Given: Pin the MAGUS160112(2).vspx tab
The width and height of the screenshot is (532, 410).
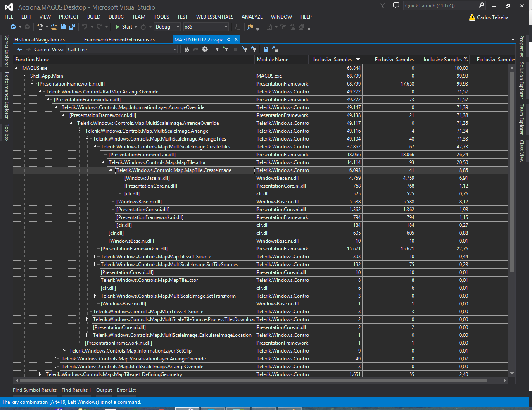Looking at the screenshot, I should point(229,40).
